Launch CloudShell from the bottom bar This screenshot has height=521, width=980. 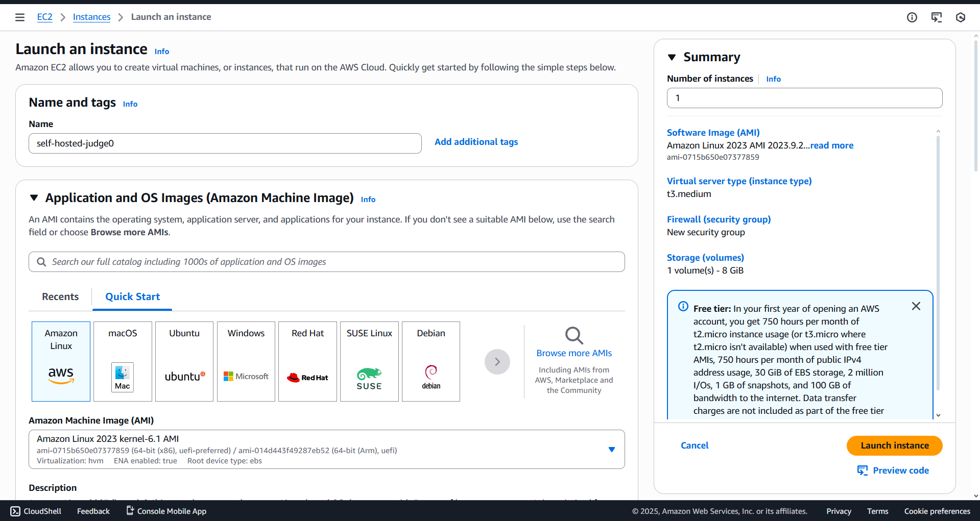pos(35,511)
